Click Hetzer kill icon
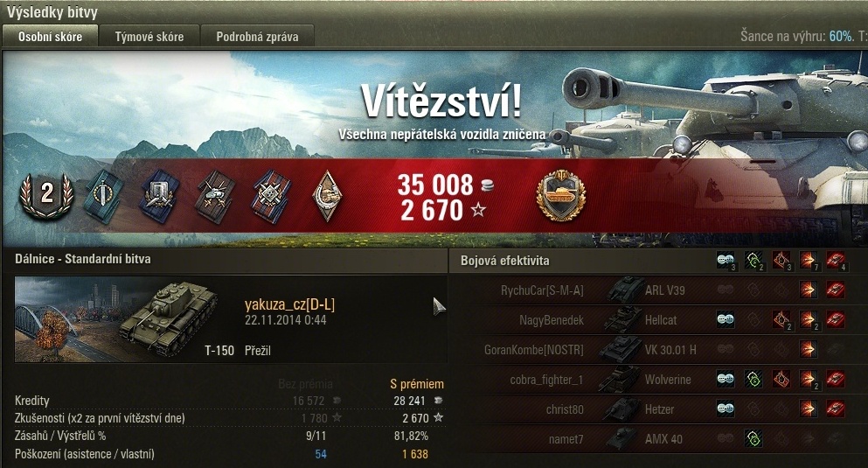Viewport: 868px width, 468px height. (x=836, y=409)
